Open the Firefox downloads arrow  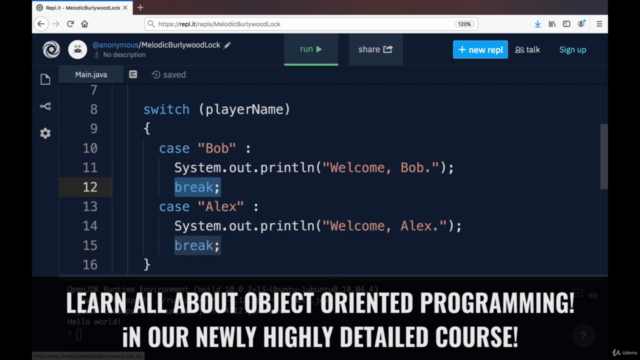pyautogui.click(x=538, y=24)
